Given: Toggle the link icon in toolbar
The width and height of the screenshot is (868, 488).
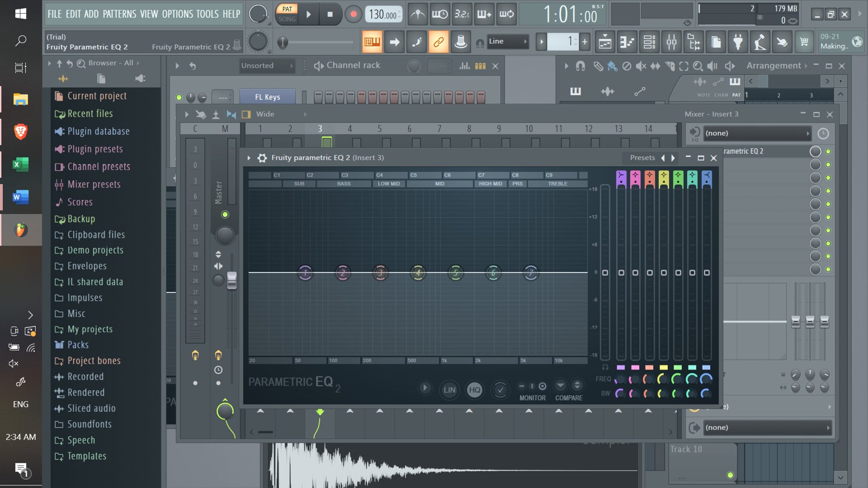Looking at the screenshot, I should [438, 42].
